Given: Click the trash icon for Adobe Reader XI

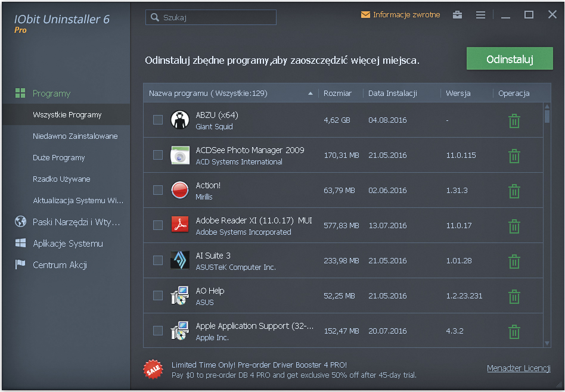Looking at the screenshot, I should 514,225.
